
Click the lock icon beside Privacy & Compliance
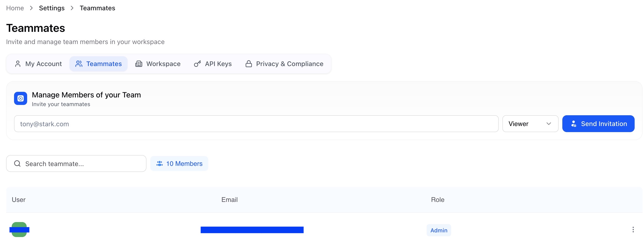pos(249,64)
